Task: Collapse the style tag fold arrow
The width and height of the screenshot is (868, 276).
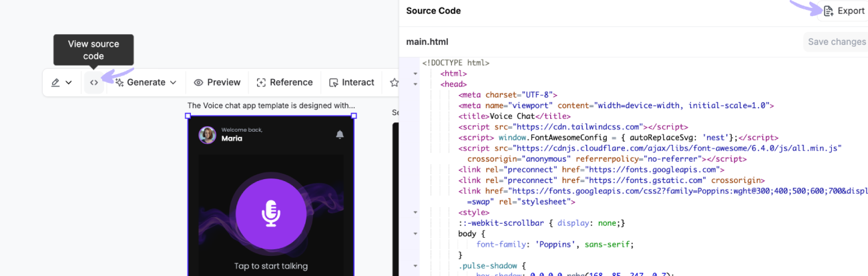Action: click(x=415, y=213)
